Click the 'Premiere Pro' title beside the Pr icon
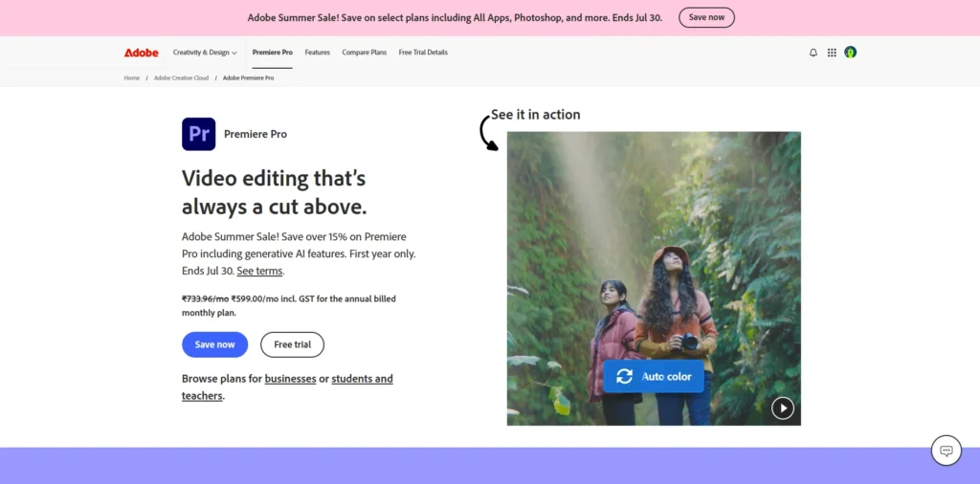Screen dimensions: 980x484 256,134
